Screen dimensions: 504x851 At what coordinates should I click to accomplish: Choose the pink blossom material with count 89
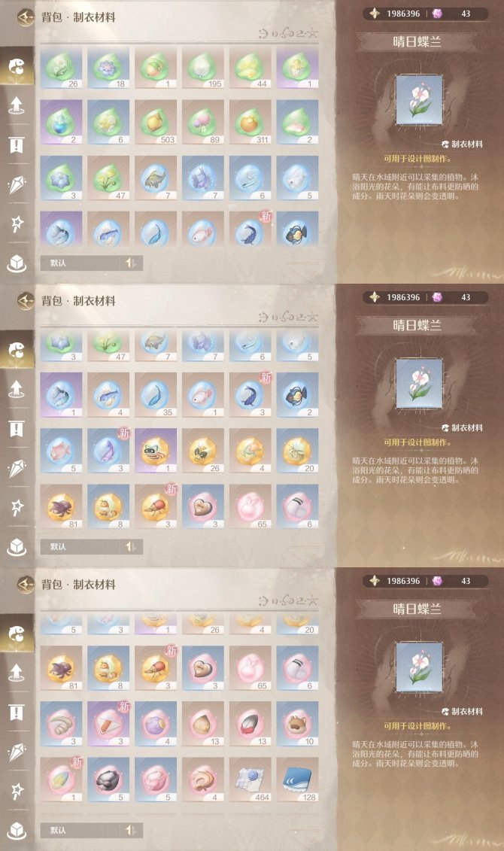click(203, 122)
